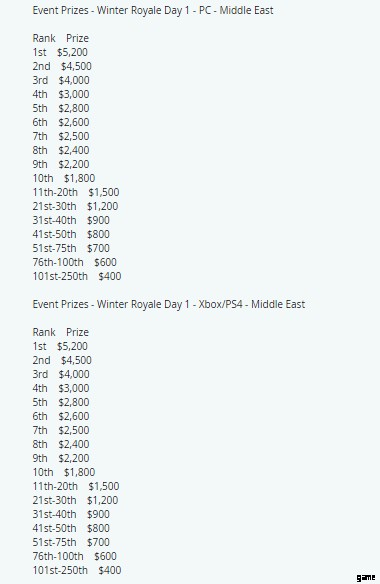
Task: Click the Xbox/PS4 Middle East event prizes heading
Action: pyautogui.click(x=169, y=304)
